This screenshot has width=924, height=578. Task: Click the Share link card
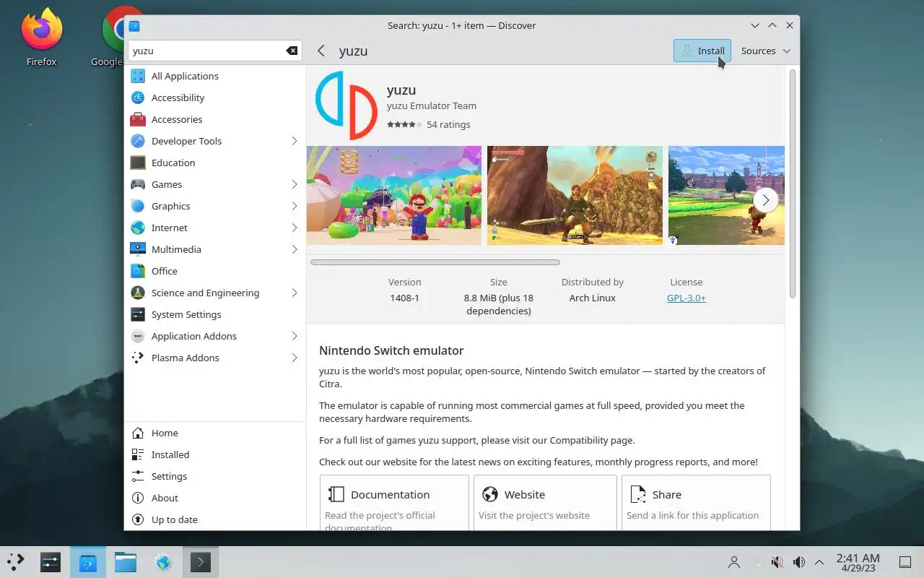pos(696,502)
